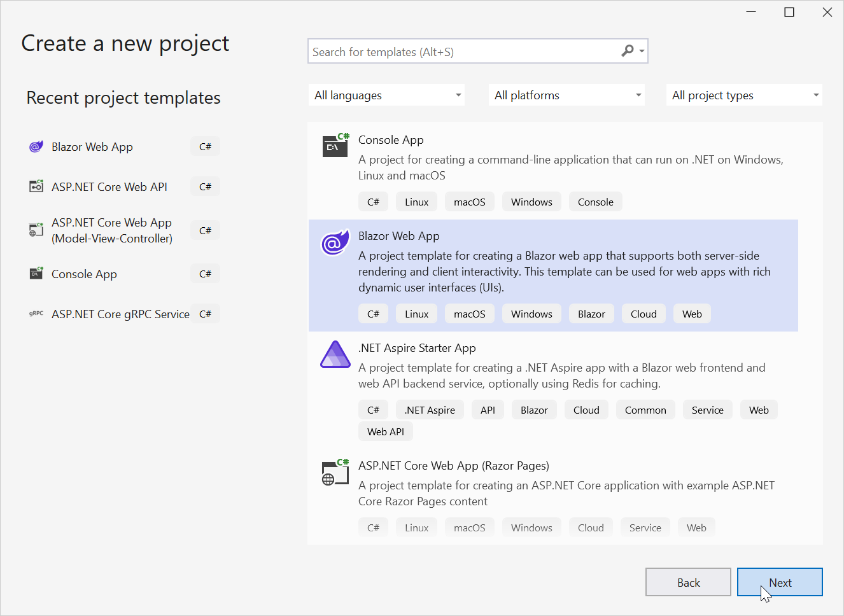Select the .NET Aspire Starter App title

(417, 348)
